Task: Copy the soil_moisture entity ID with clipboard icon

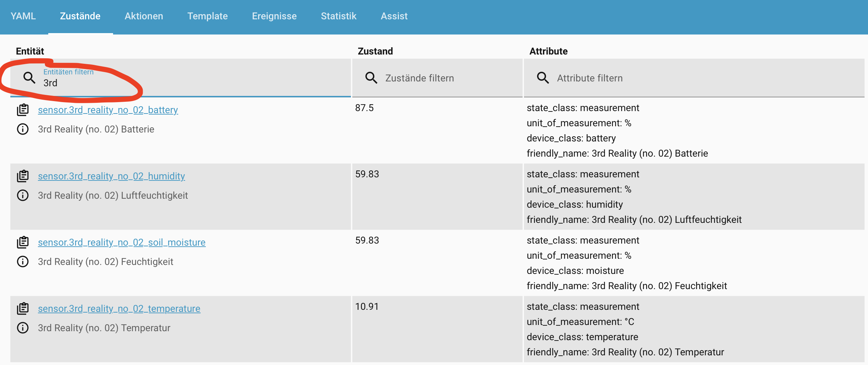Action: tap(23, 242)
